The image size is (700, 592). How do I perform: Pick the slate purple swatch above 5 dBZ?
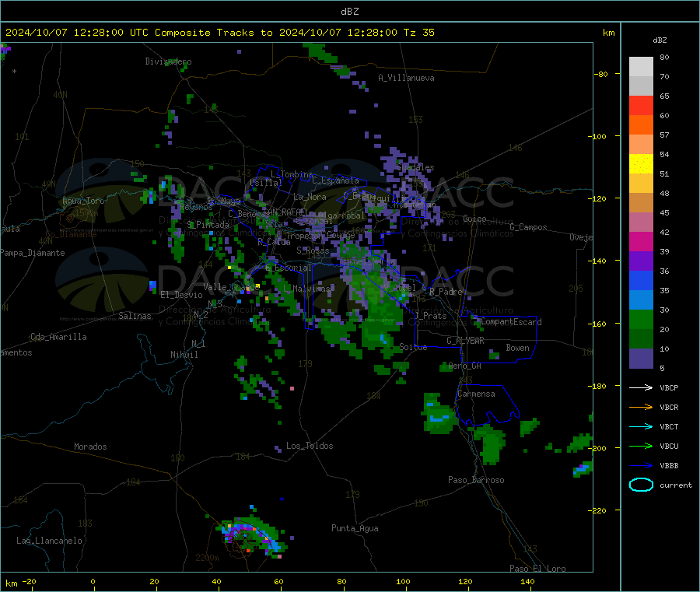(641, 359)
